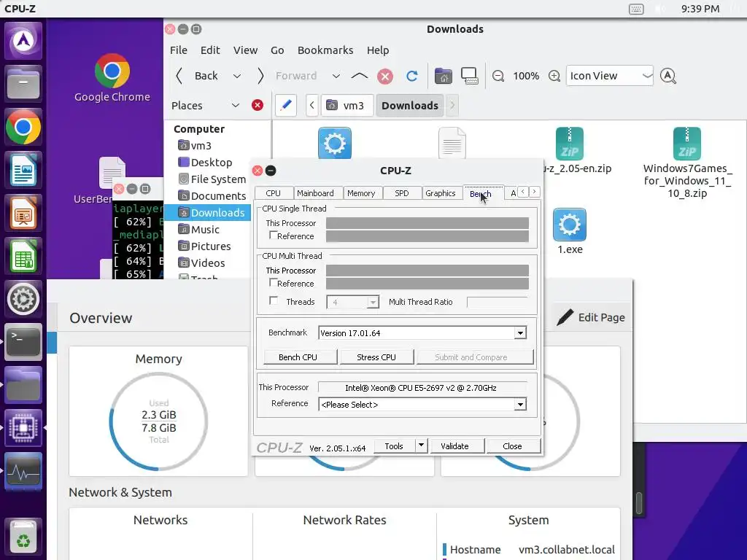Enable multi thread Reference checkbox

point(274,282)
